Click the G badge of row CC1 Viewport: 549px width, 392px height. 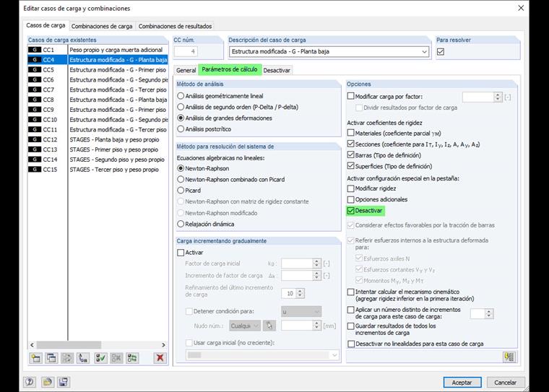(x=35, y=50)
